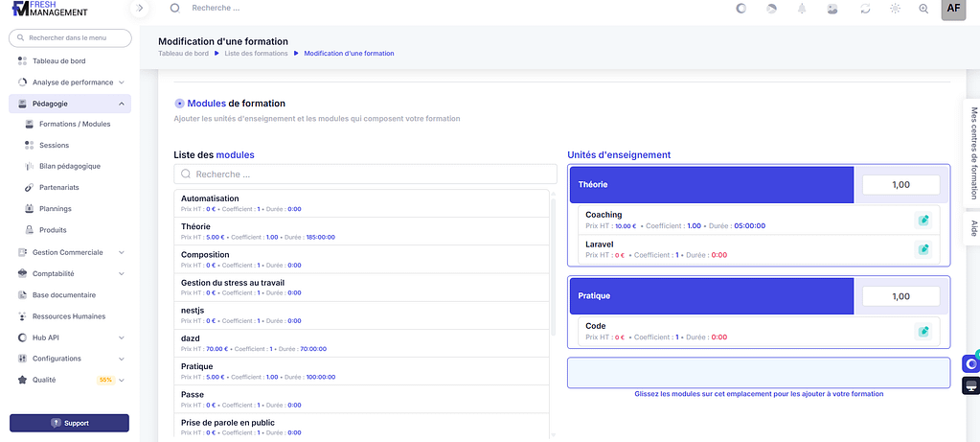Expand the Hub API section
This screenshot has height=442, width=980.
(122, 337)
